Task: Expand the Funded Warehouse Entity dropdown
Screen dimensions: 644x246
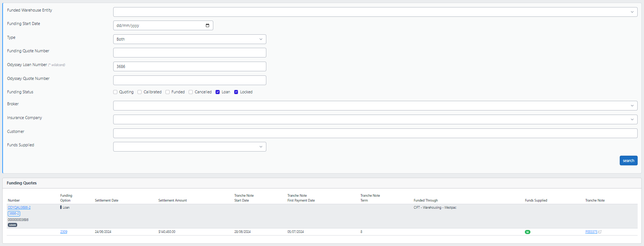Action: pos(375,12)
